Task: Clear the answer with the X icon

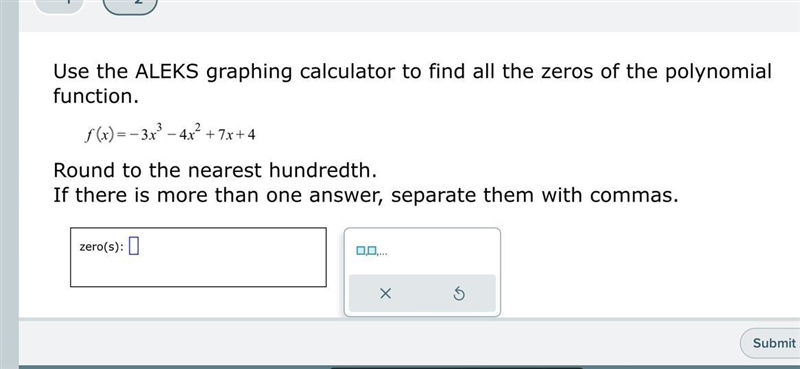Action: (386, 293)
